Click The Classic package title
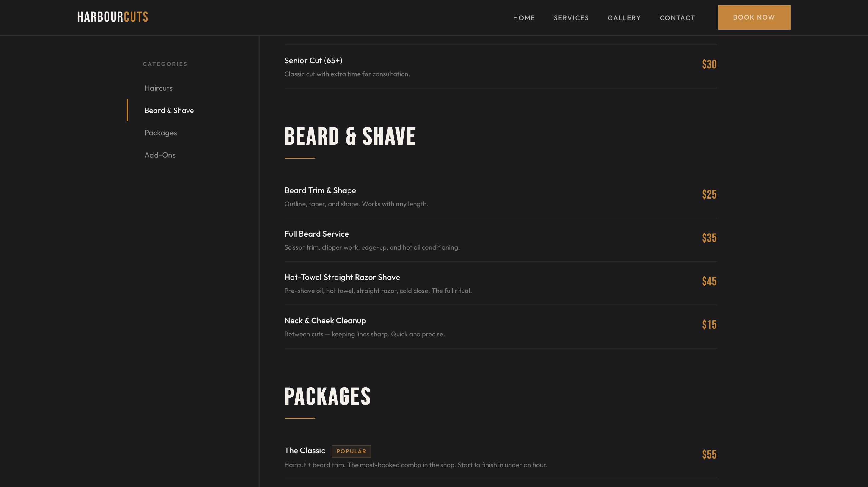 coord(304,451)
